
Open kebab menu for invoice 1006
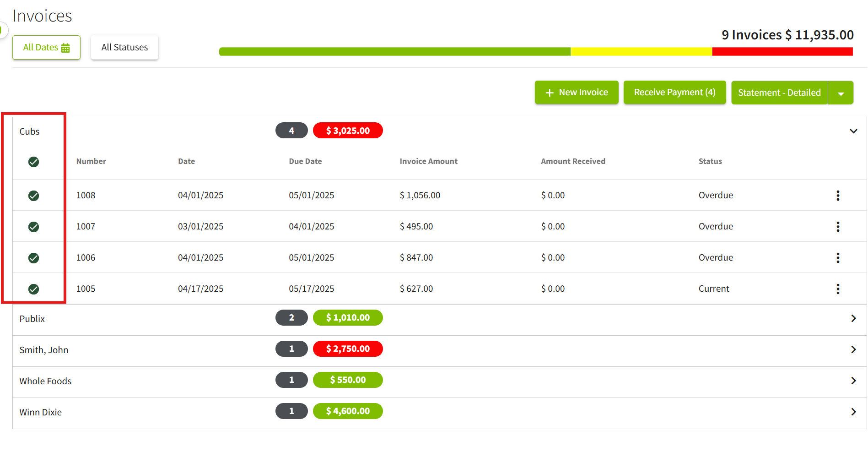pyautogui.click(x=838, y=258)
